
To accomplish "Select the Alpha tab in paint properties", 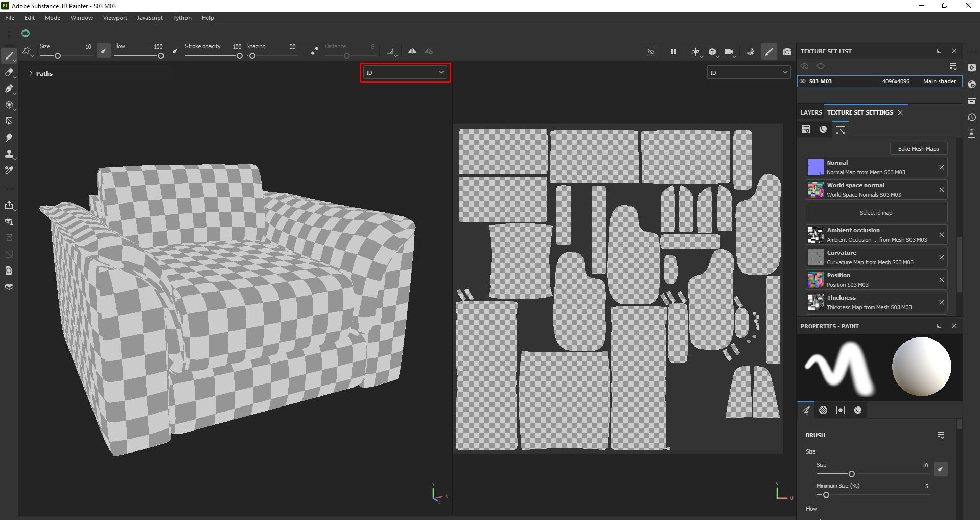I will coord(823,410).
